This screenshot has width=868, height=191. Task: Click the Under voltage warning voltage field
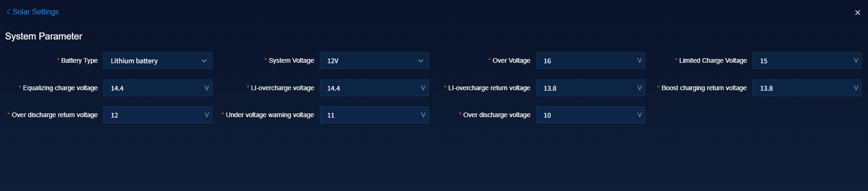[369, 115]
